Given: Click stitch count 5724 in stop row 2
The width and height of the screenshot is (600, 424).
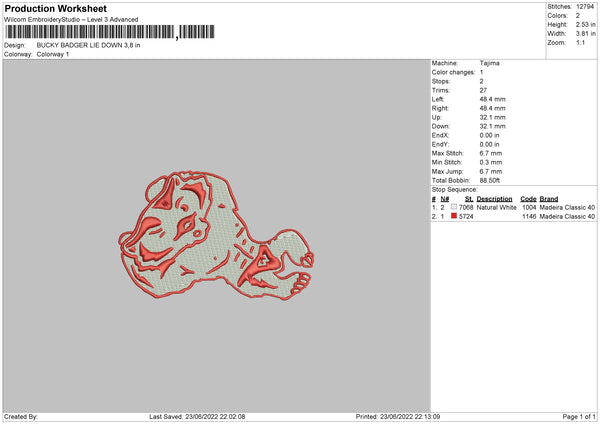Looking at the screenshot, I should (466, 217).
